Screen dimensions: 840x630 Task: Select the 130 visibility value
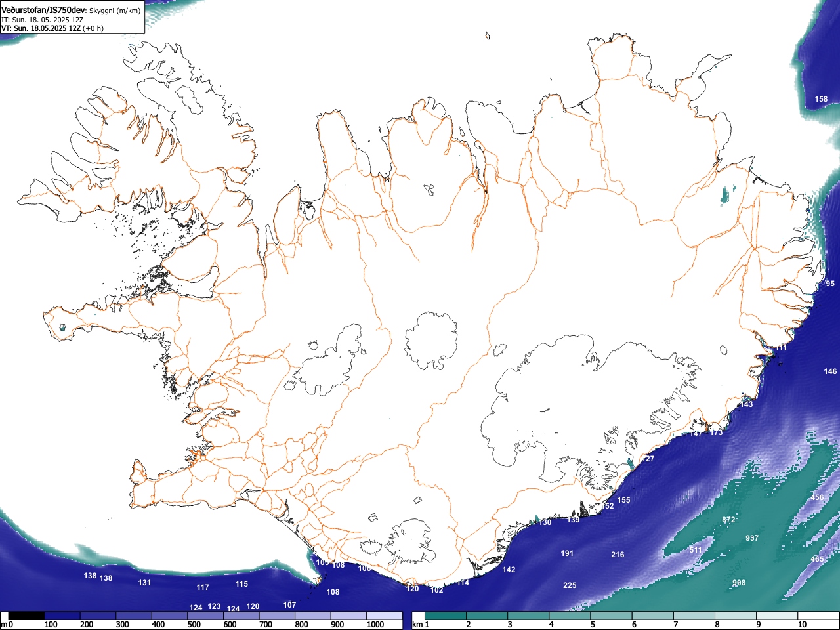click(545, 522)
